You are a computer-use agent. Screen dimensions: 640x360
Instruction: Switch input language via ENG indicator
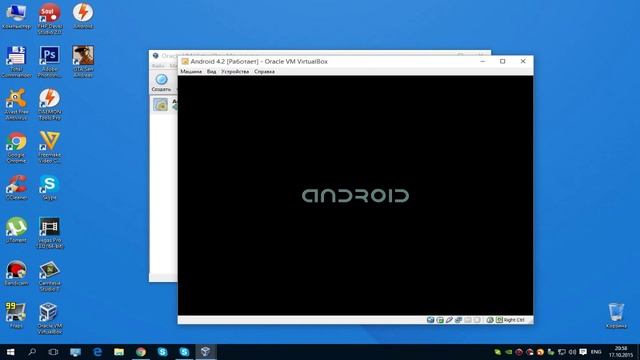(596, 352)
